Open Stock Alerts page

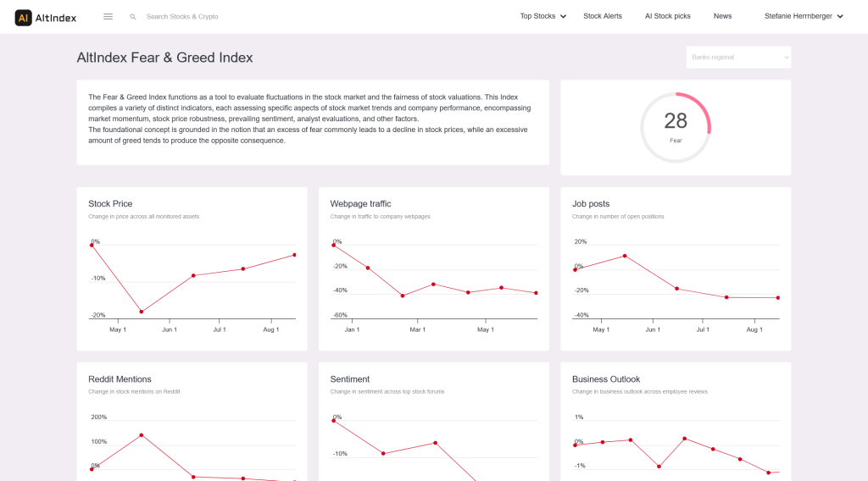click(603, 16)
